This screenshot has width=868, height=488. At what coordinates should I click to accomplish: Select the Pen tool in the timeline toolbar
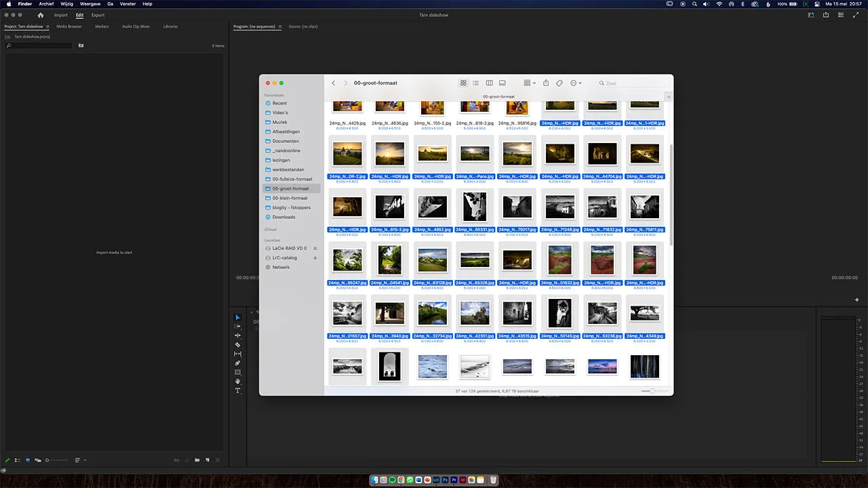237,363
